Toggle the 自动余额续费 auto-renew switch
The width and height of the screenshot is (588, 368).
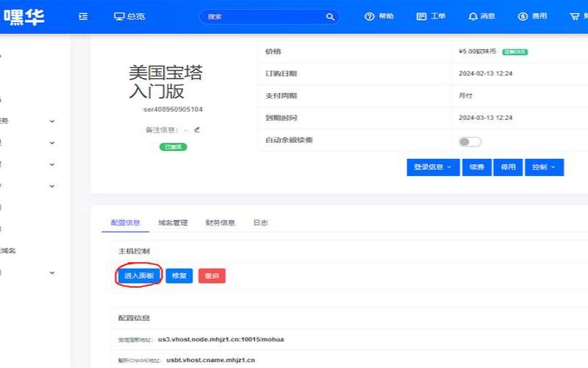click(470, 141)
